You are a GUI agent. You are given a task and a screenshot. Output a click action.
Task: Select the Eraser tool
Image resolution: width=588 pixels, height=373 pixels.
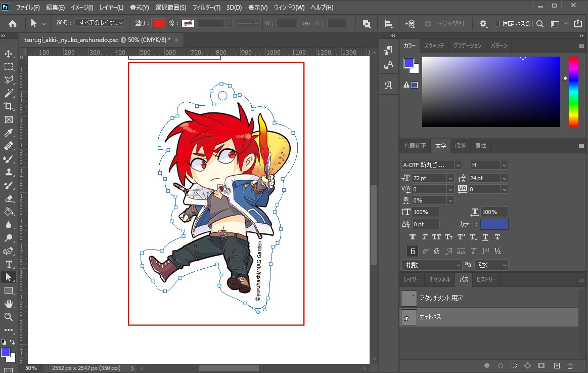click(x=8, y=198)
